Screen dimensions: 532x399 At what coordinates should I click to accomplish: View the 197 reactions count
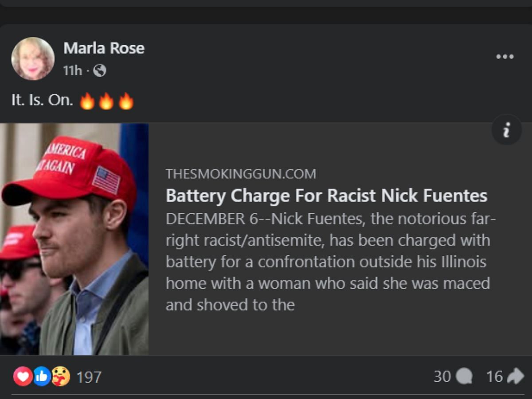pyautogui.click(x=89, y=377)
